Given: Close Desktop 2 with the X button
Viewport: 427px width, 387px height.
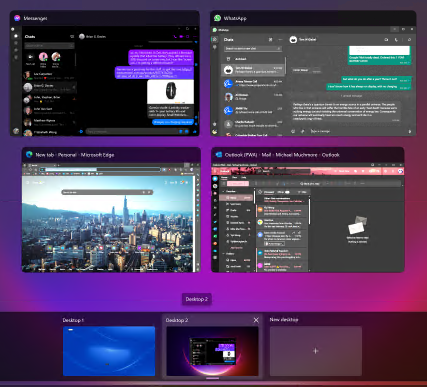Looking at the screenshot, I should (256, 320).
